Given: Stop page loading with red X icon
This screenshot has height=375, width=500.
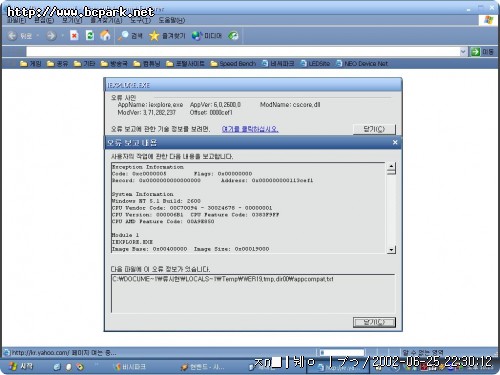Looking at the screenshot, I should click(74, 35).
